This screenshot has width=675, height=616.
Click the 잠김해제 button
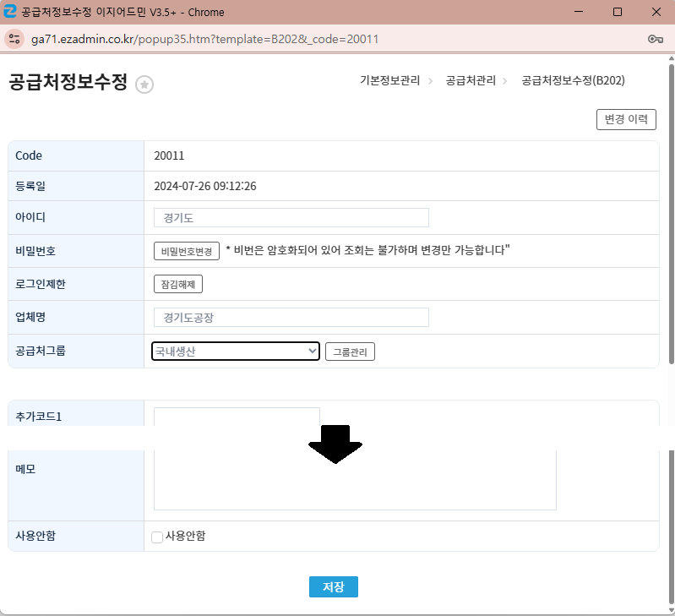pos(177,284)
